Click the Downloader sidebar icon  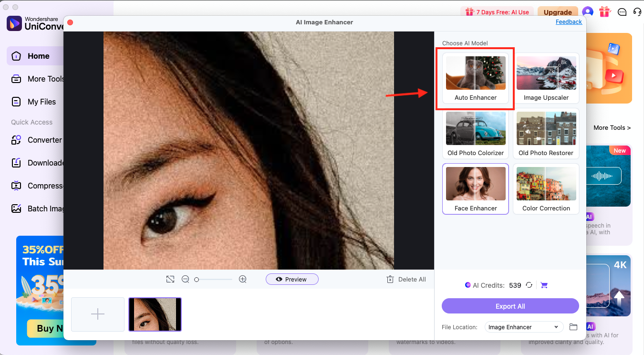(x=16, y=163)
